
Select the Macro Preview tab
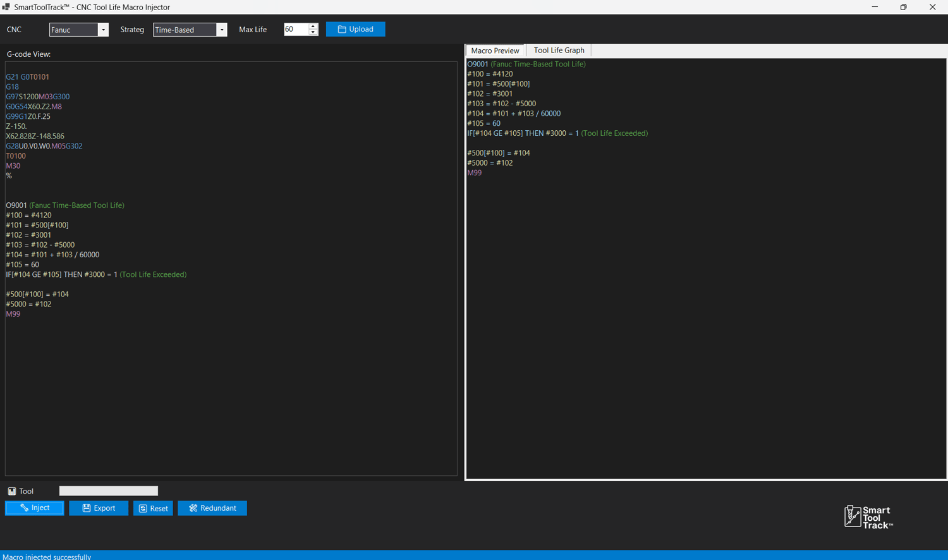click(x=495, y=51)
